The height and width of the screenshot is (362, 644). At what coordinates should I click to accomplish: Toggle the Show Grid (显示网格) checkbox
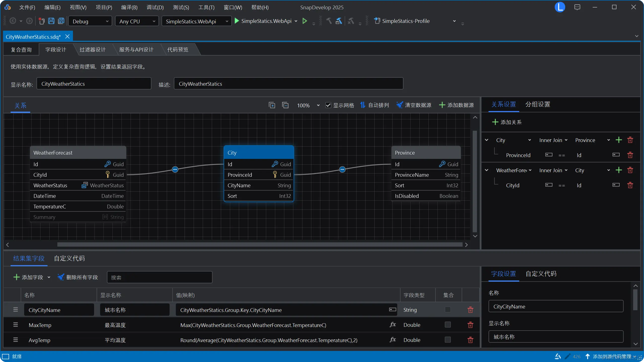click(x=328, y=105)
